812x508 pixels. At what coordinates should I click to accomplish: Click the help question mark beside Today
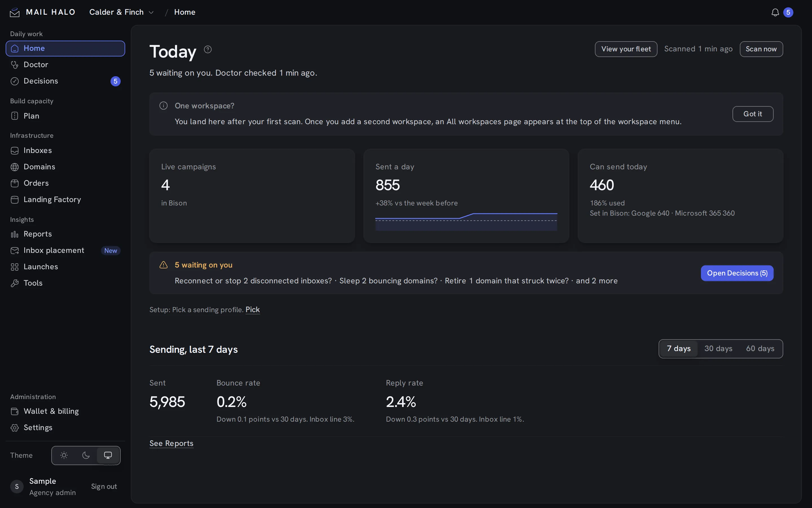pyautogui.click(x=208, y=49)
